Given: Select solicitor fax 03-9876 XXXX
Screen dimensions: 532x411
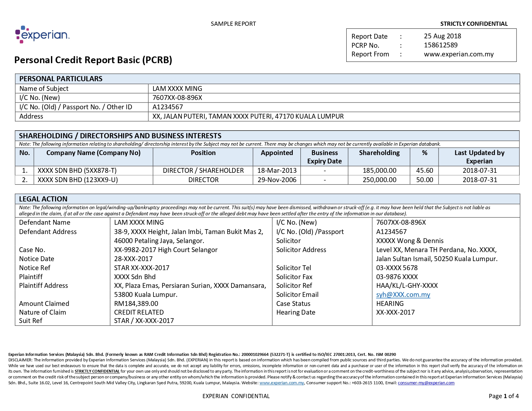Looking at the screenshot, I should pyautogui.click(x=397, y=277).
